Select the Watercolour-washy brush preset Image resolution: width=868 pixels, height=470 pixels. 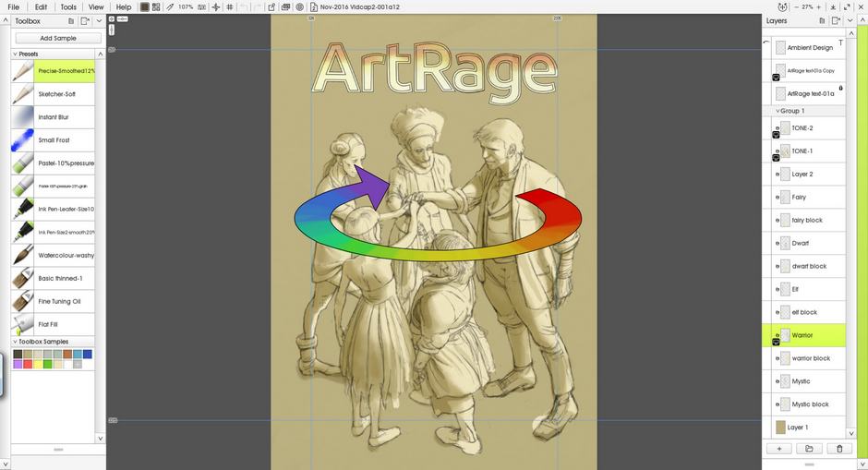54,255
